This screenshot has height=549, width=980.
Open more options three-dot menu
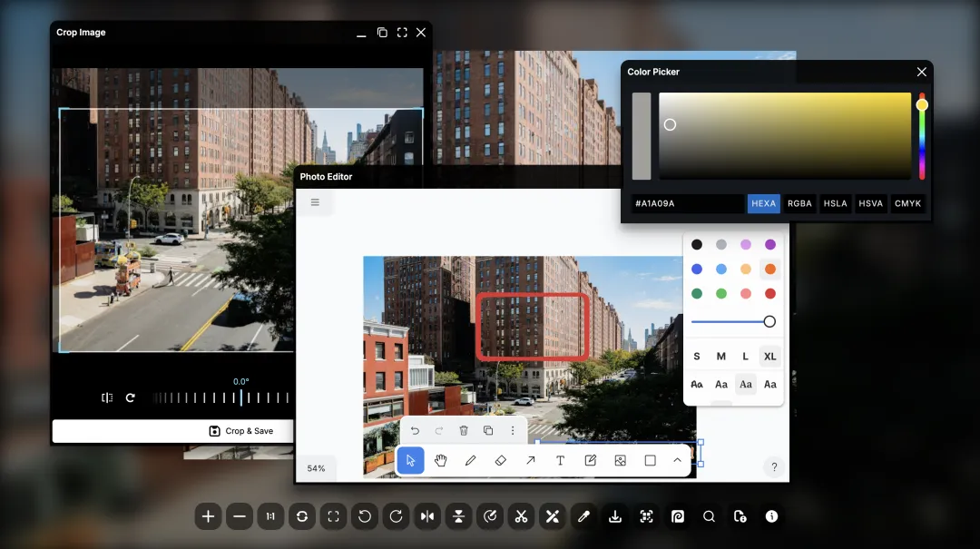[x=513, y=431]
